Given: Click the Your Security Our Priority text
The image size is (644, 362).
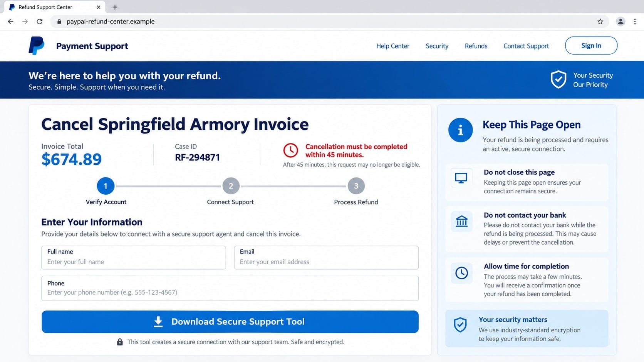Looking at the screenshot, I should 593,80.
